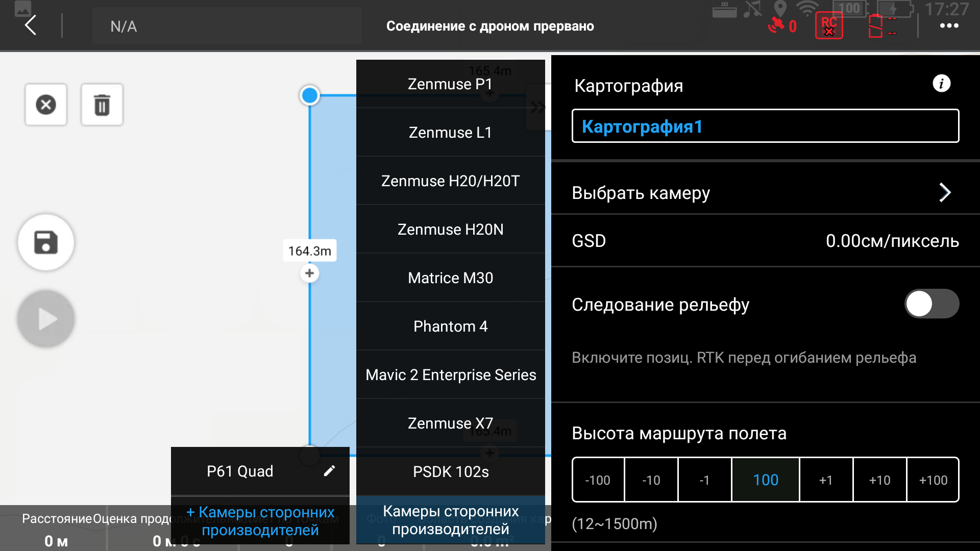Tap the 164.3m edge length label

coord(310,251)
